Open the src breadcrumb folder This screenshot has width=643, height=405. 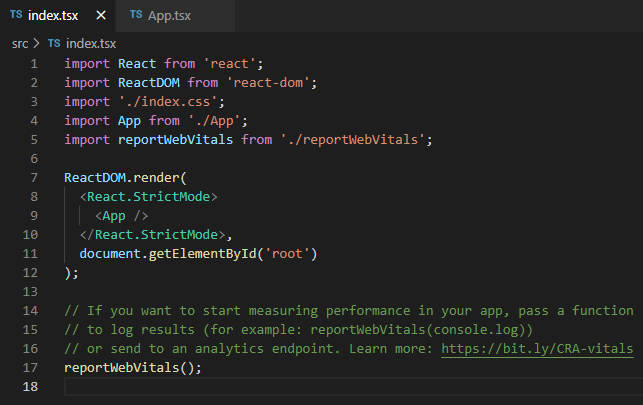pyautogui.click(x=20, y=43)
